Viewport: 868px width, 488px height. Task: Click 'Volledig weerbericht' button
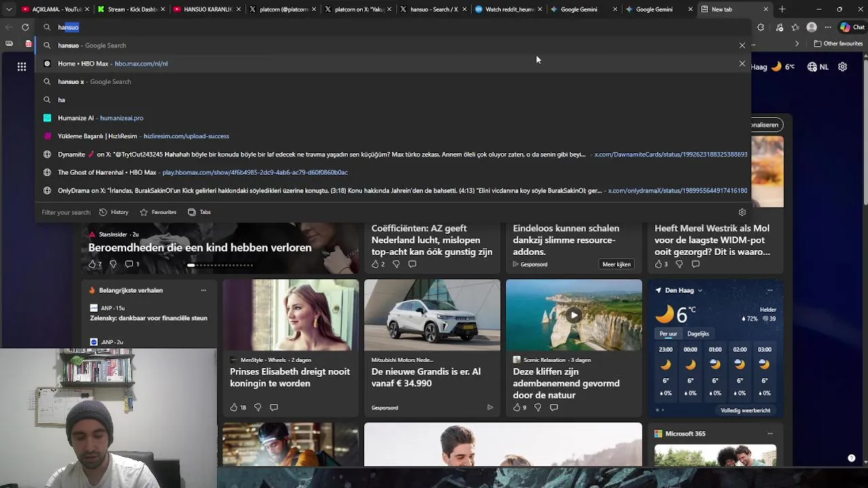pyautogui.click(x=745, y=410)
